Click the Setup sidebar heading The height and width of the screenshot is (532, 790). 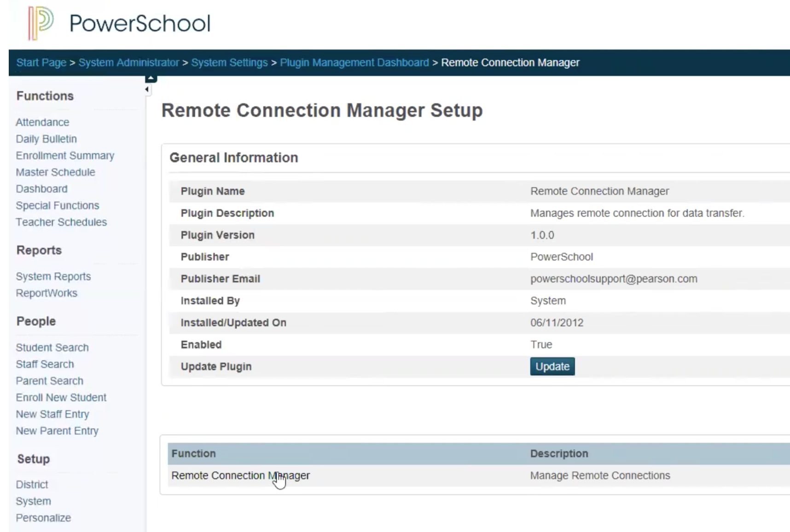34,459
